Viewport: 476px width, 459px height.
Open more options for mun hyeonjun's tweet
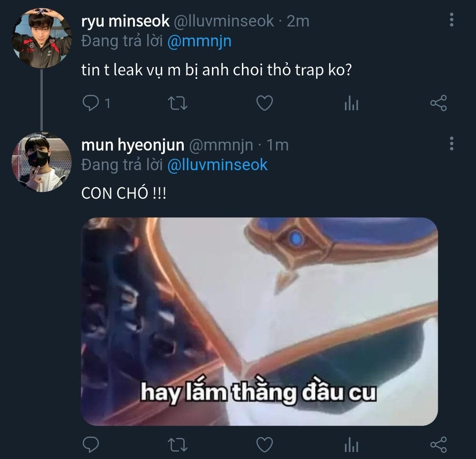pyautogui.click(x=451, y=144)
